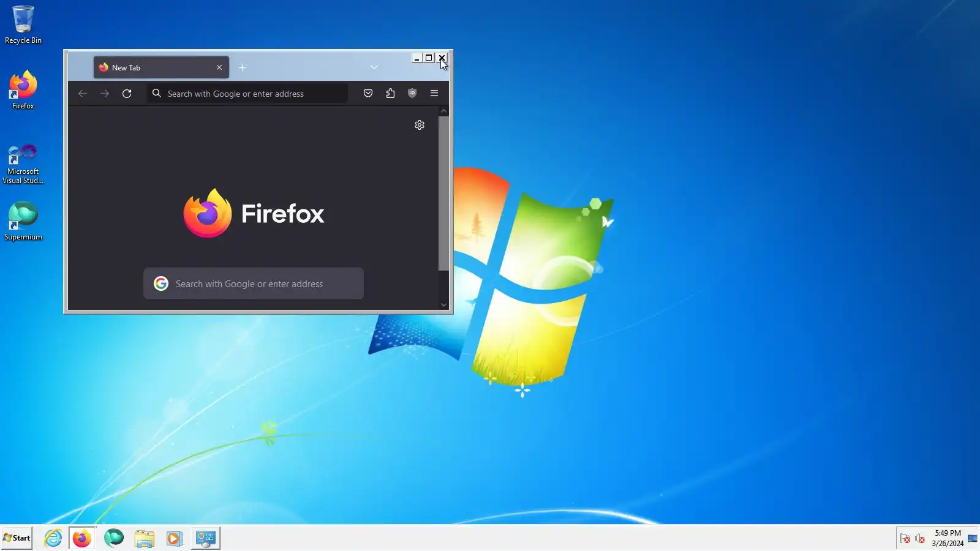The image size is (980, 551).
Task: Launch Internet Explorer from the taskbar
Action: tap(53, 538)
